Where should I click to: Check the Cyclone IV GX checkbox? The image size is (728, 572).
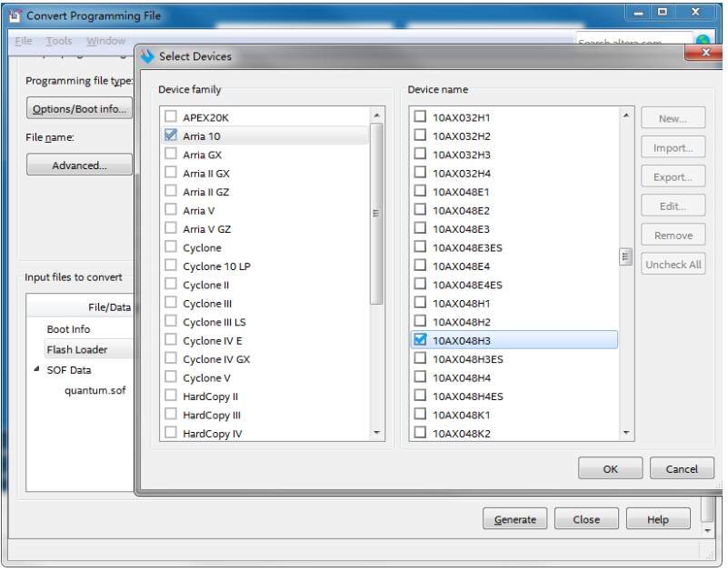[171, 357]
